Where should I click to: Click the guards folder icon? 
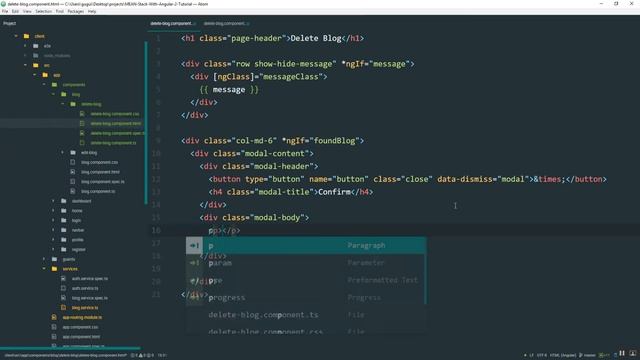pyautogui.click(x=55, y=259)
